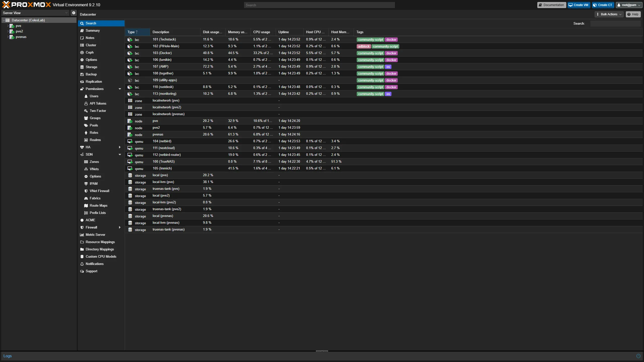This screenshot has width=644, height=362.
Task: Click the Help button
Action: tap(633, 14)
